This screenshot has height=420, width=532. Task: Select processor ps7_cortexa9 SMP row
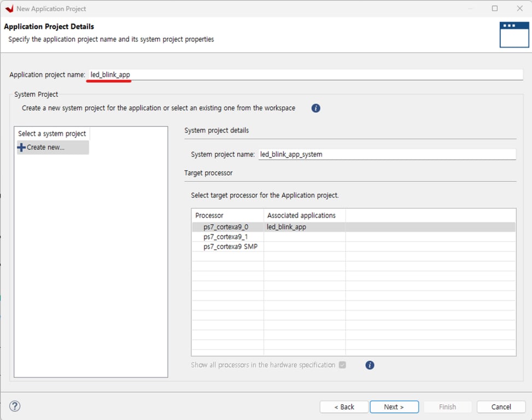[354, 247]
